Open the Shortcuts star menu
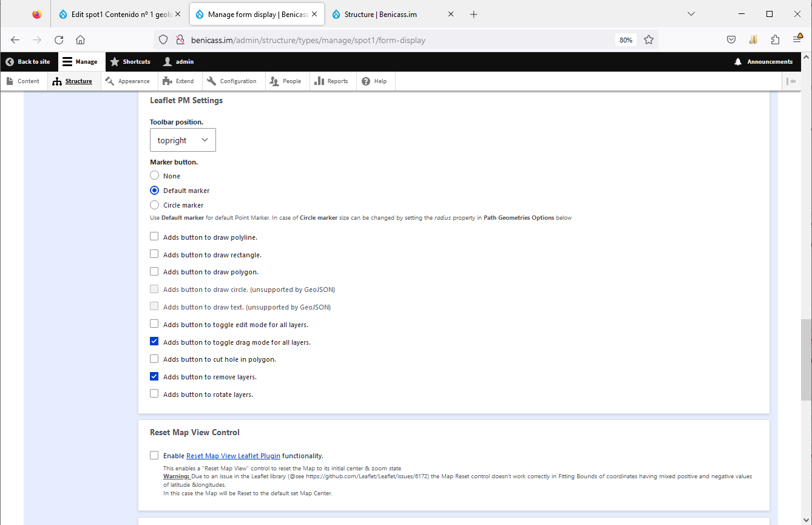Screen dimensions: 812x525 pyautogui.click(x=130, y=62)
